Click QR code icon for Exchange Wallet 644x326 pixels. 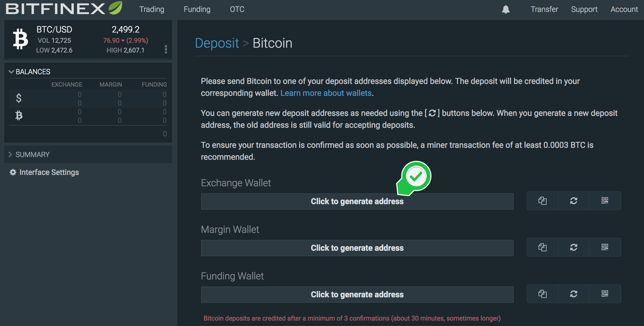[605, 201]
